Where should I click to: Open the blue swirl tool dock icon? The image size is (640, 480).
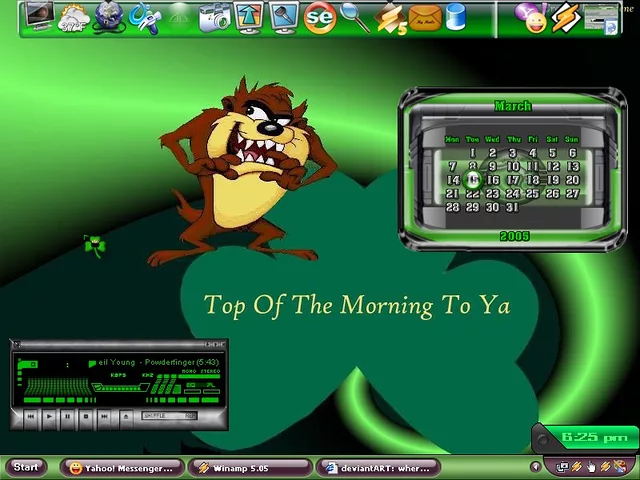tap(144, 18)
